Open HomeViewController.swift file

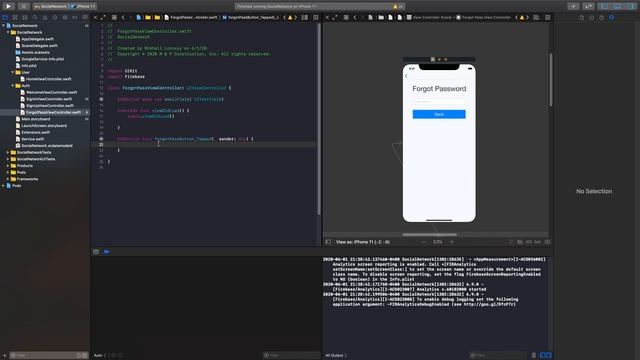49,79
